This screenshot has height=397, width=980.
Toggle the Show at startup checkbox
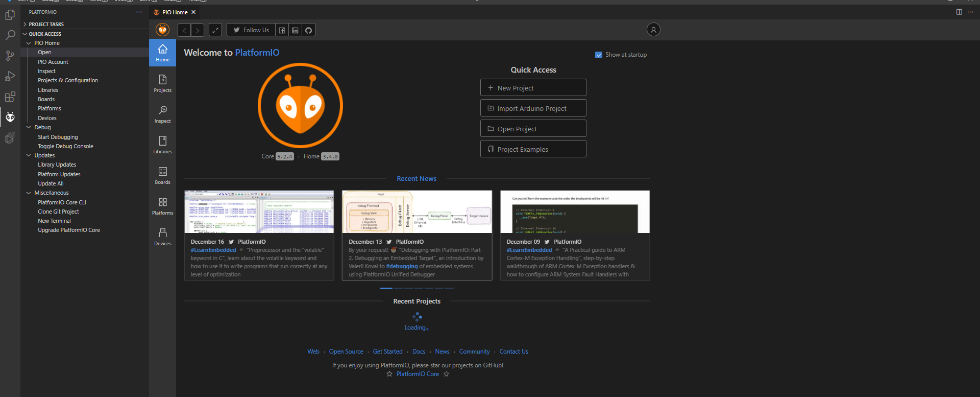click(599, 55)
